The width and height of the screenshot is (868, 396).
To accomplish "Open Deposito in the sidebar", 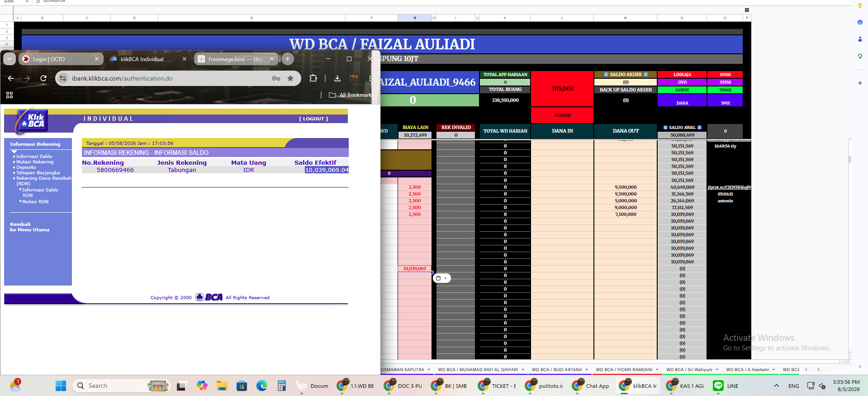I will (x=26, y=167).
